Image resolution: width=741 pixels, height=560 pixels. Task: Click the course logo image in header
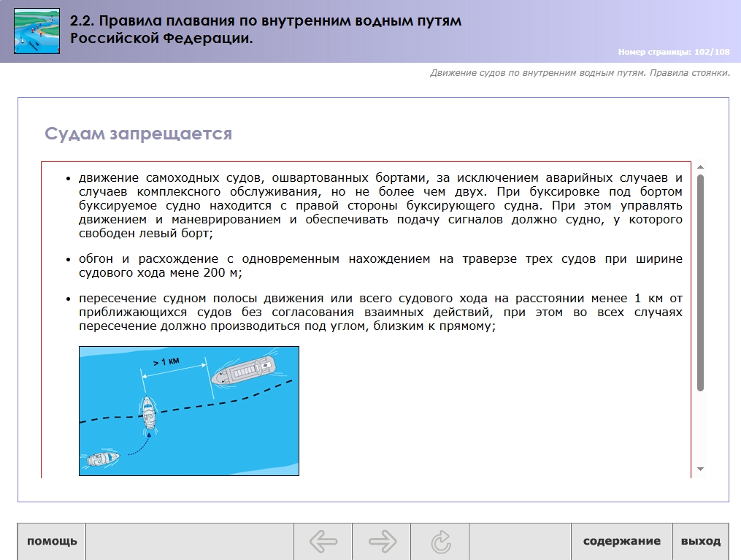tap(37, 31)
